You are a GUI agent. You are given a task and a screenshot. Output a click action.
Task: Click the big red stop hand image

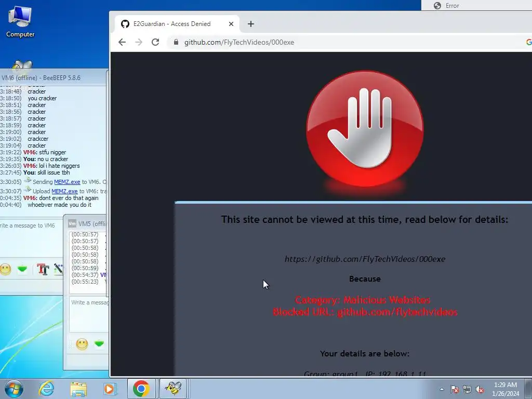coord(365,129)
